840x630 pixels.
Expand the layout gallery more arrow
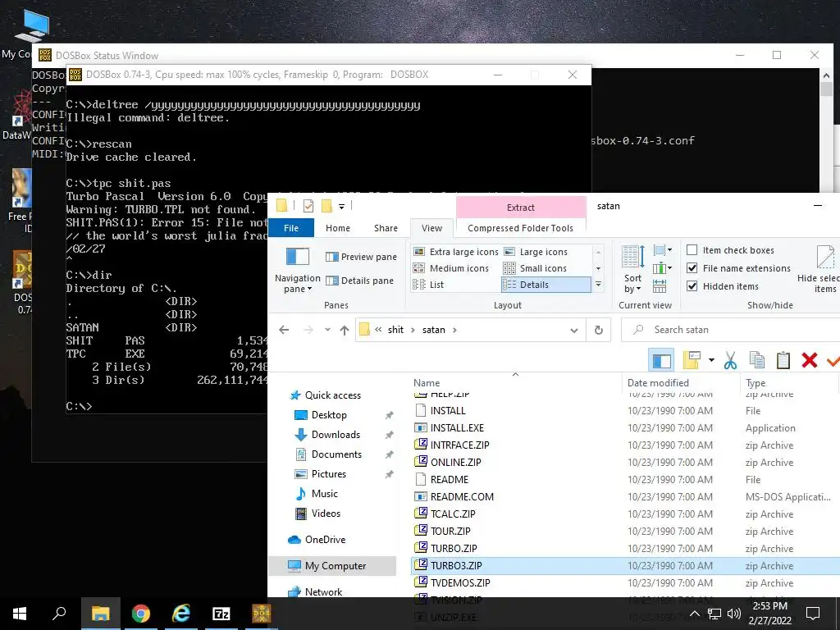pos(598,285)
